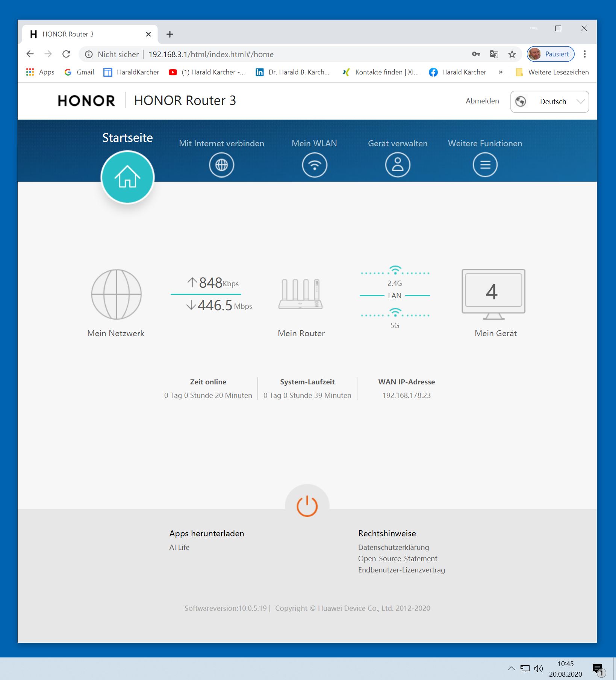Bookmark this page with the star icon
Viewport: 616px width, 680px height.
(512, 54)
